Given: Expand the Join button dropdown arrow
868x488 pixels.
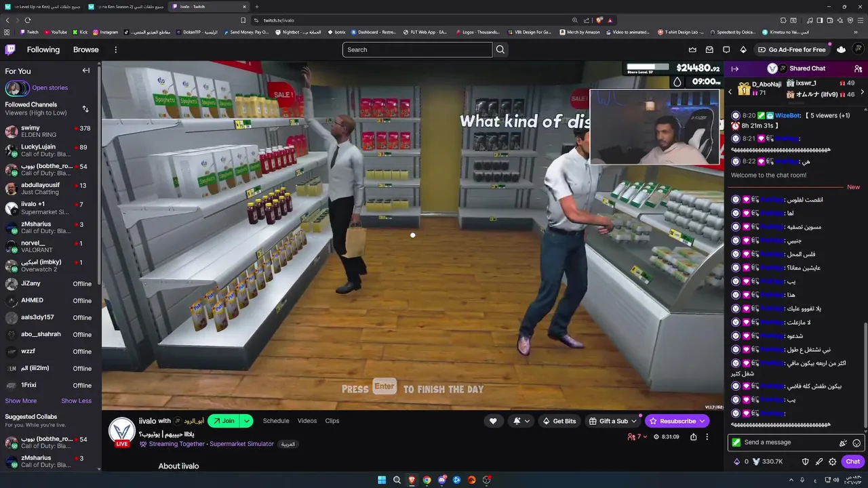Looking at the screenshot, I should pos(247,421).
